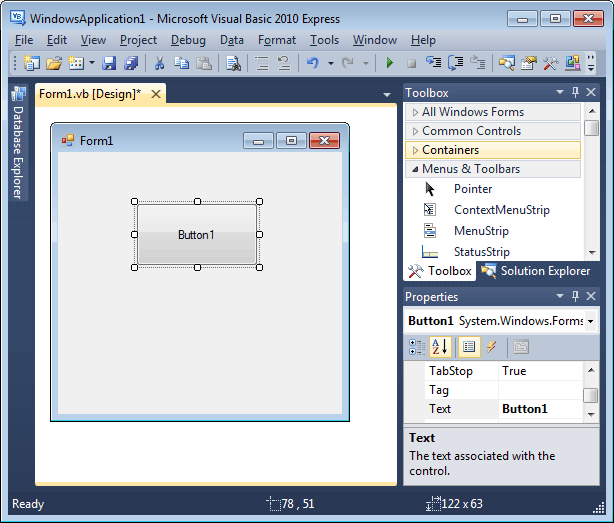Close the Form1.vb [Design] tab
The image size is (614, 523).
pyautogui.click(x=156, y=94)
